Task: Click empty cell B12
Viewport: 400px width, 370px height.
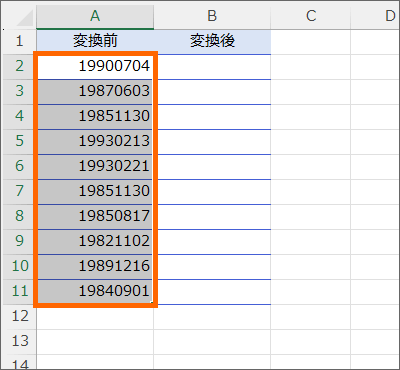Action: [x=212, y=317]
